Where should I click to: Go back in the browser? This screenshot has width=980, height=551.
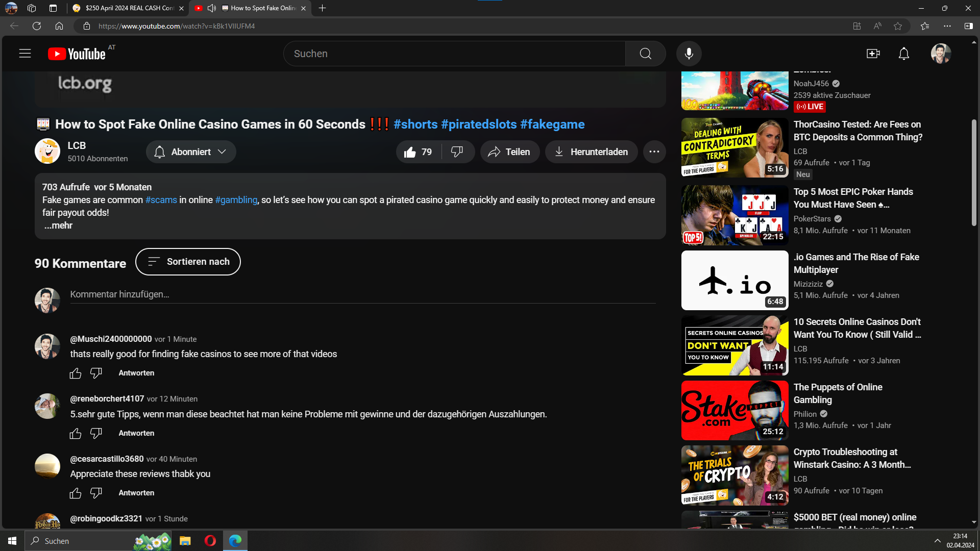[x=14, y=26]
